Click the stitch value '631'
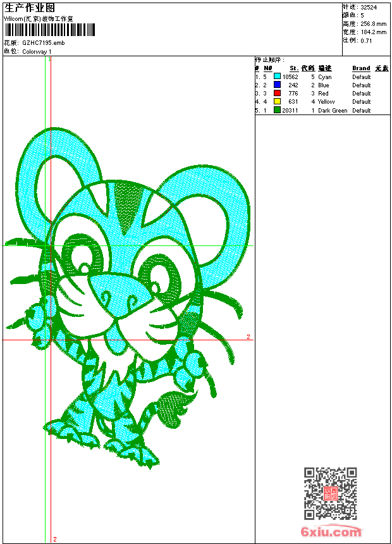 (293, 102)
